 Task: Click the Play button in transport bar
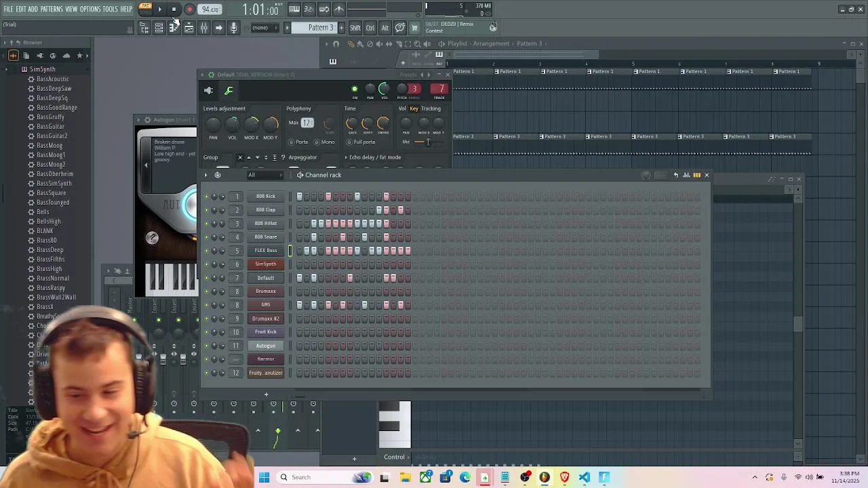tap(159, 9)
